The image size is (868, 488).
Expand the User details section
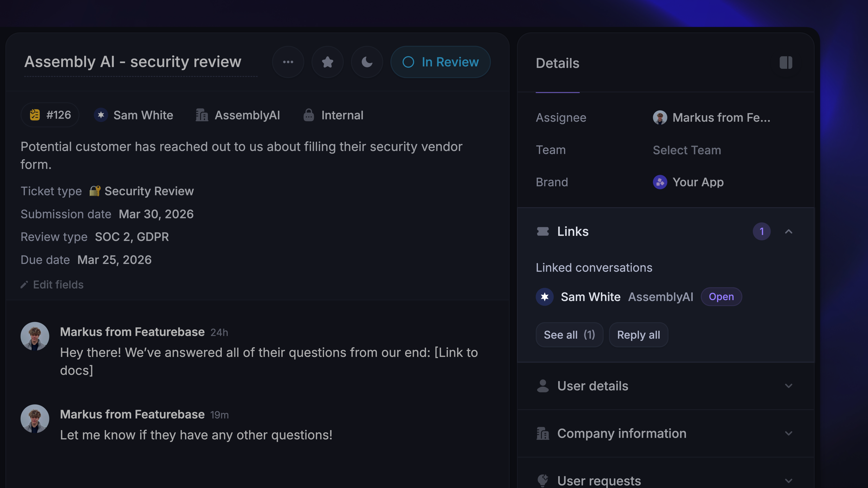[666, 386]
